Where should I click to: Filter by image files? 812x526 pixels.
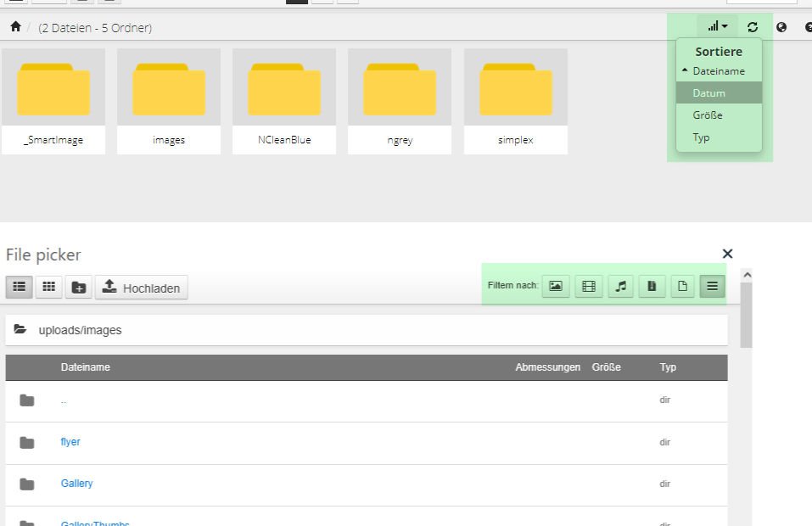tap(556, 287)
